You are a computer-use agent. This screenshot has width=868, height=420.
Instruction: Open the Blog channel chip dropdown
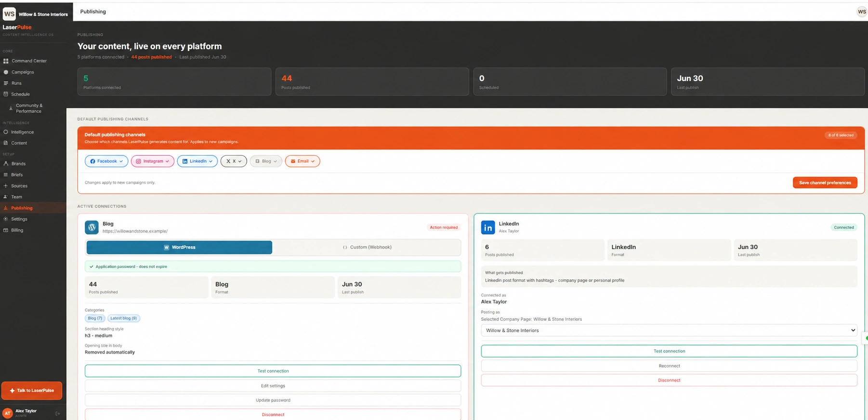pyautogui.click(x=266, y=161)
